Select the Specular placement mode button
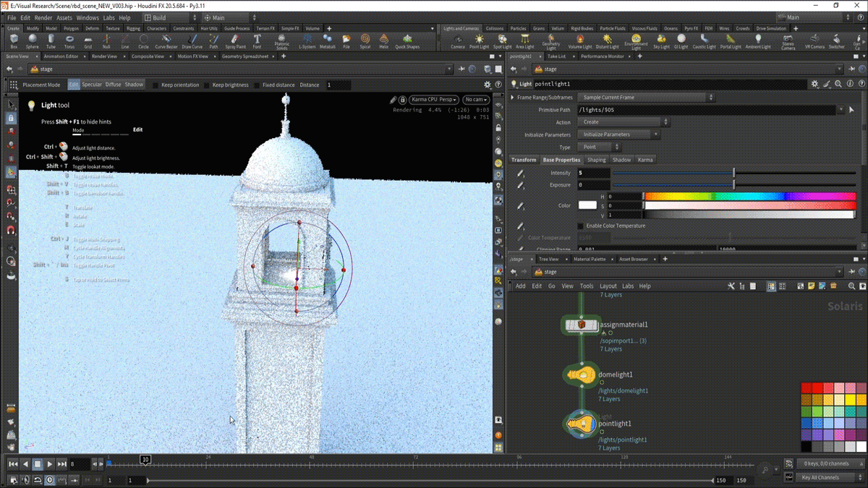The height and width of the screenshot is (488, 868). pos(92,85)
